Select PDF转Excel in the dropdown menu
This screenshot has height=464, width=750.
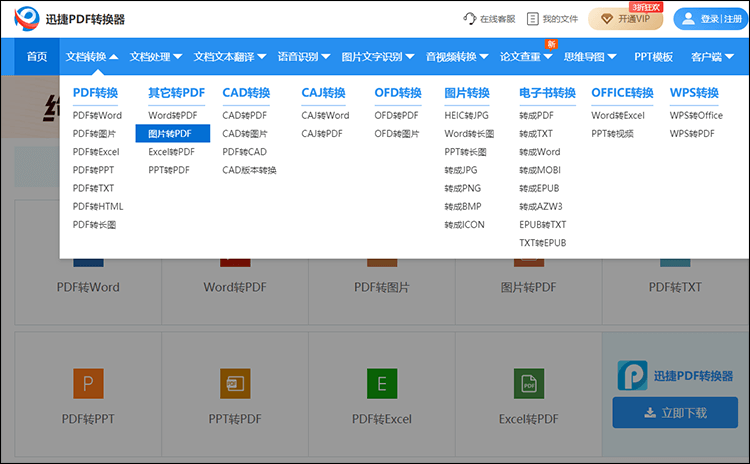pos(96,152)
